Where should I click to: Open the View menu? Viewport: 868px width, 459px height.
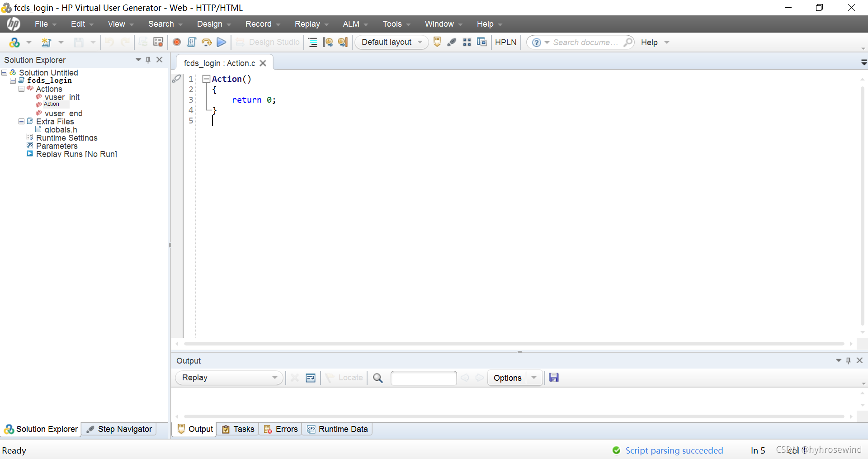click(x=121, y=24)
